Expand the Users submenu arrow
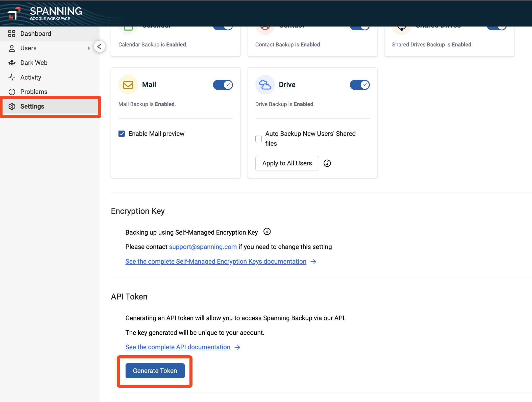The image size is (532, 402). click(x=89, y=48)
